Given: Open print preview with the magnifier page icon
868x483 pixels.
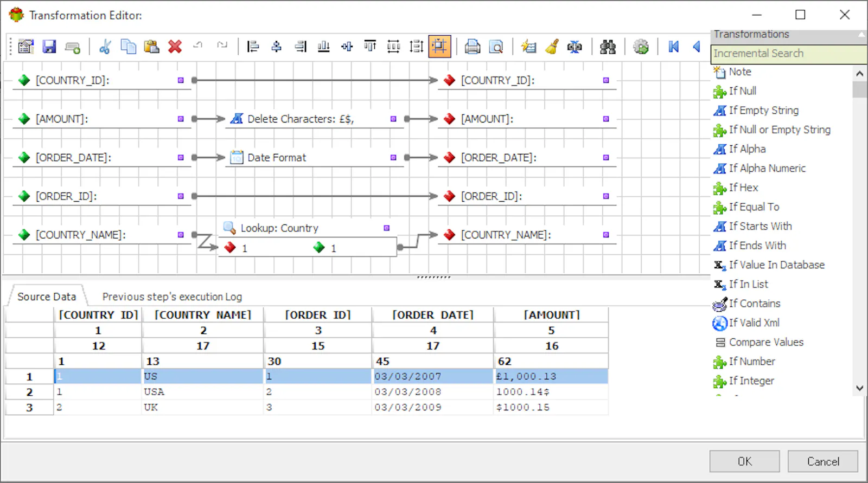Looking at the screenshot, I should pos(496,47).
